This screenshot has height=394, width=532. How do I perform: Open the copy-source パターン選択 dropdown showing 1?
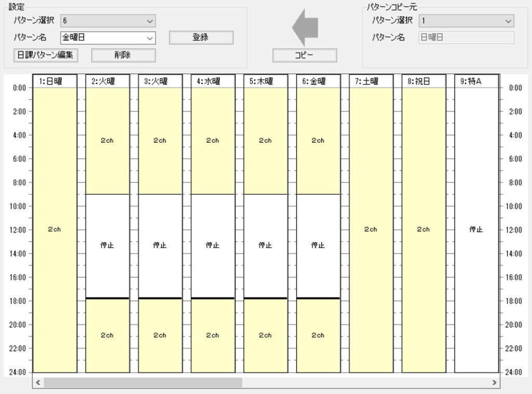pos(508,21)
